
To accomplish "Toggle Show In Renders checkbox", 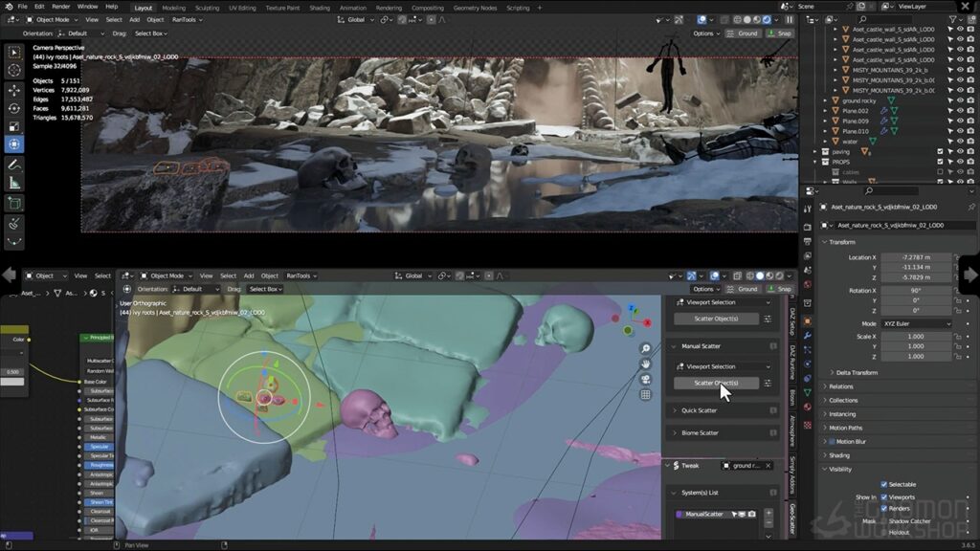I will 883,509.
